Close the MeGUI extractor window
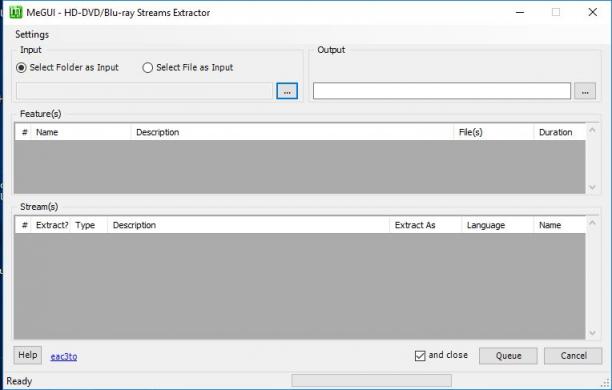The height and width of the screenshot is (390, 612). pos(592,12)
